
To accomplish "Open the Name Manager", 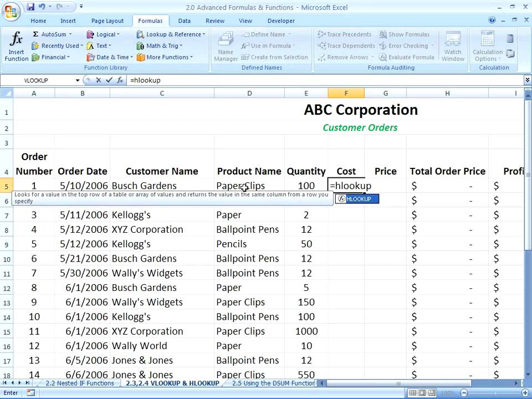I will (x=226, y=46).
